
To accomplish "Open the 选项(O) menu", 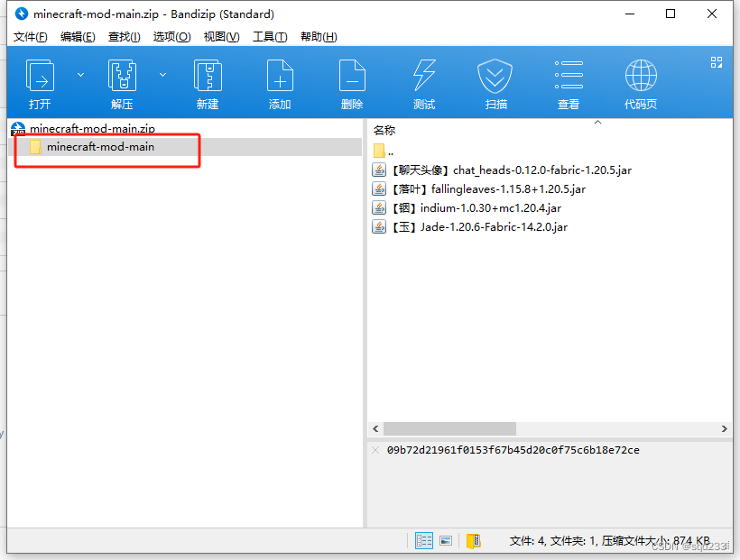I will pos(171,37).
